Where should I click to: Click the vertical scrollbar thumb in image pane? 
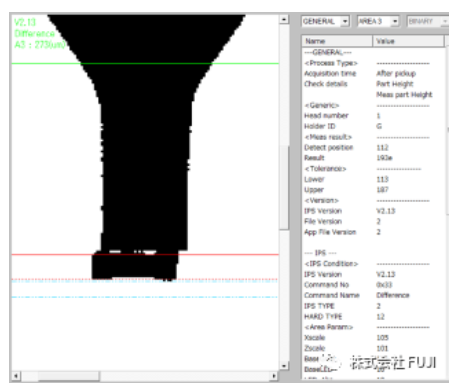(x=284, y=188)
